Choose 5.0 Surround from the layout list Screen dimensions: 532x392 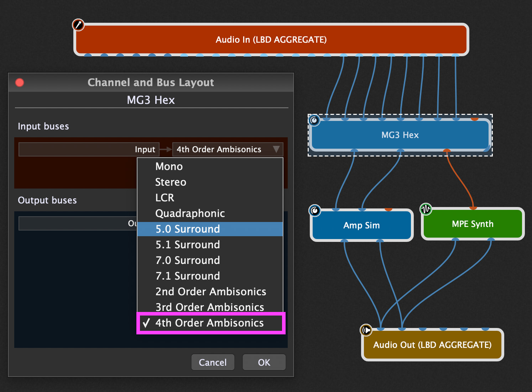pos(188,229)
